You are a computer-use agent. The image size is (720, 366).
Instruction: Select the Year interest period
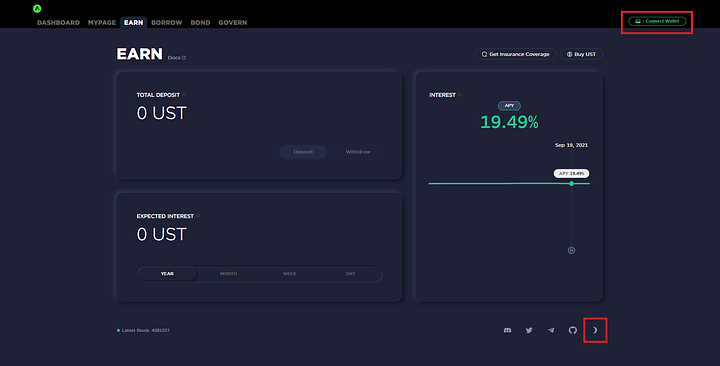167,274
